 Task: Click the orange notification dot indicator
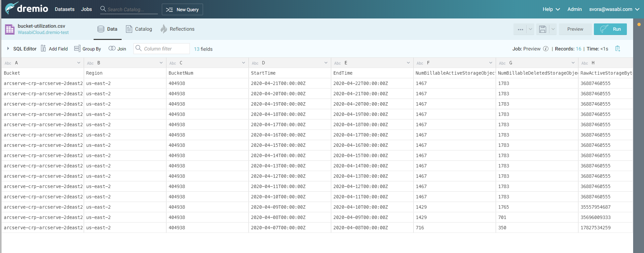tap(639, 24)
